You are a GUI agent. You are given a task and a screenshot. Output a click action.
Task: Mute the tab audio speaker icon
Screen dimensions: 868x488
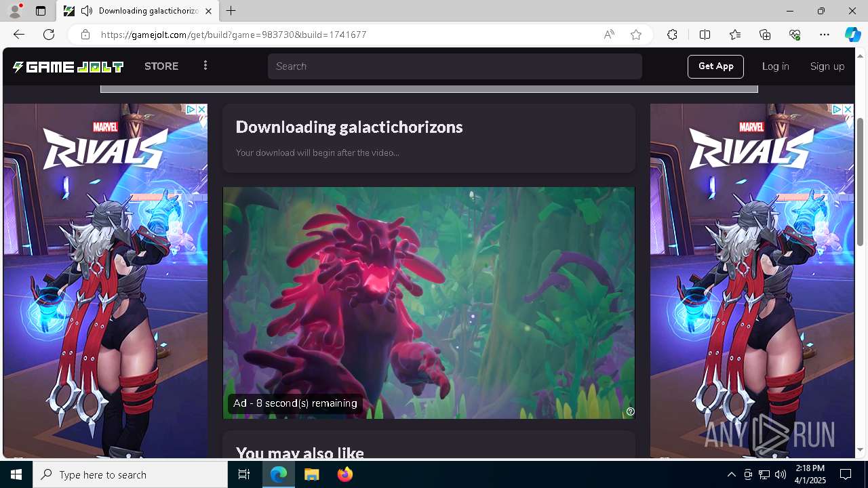pos(87,11)
